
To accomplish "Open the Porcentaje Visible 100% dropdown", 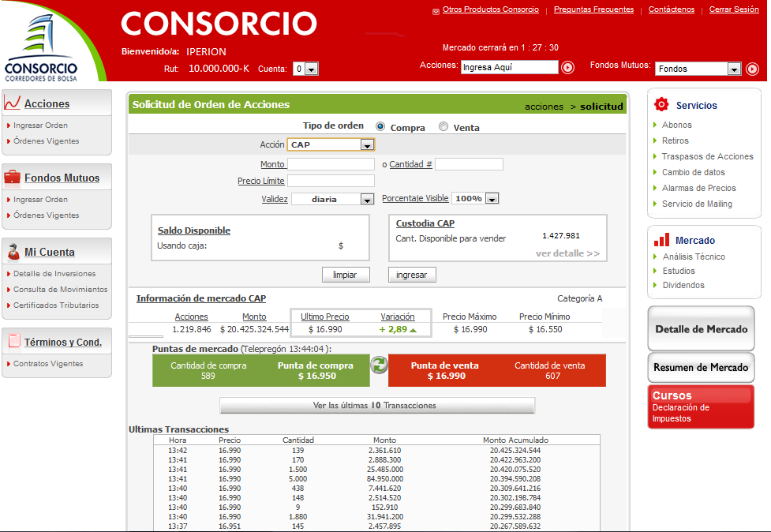I will click(475, 199).
